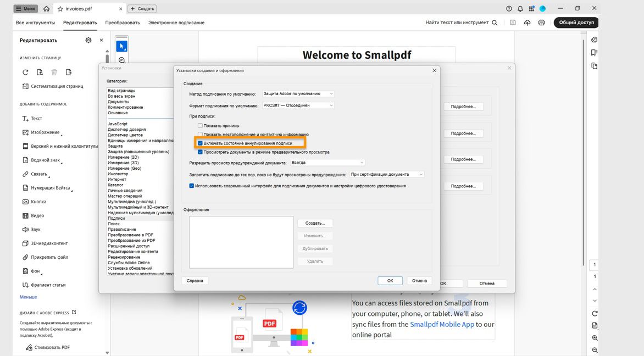The width and height of the screenshot is (644, 356).
Task: Click the extract page icon
Action: (x=40, y=73)
